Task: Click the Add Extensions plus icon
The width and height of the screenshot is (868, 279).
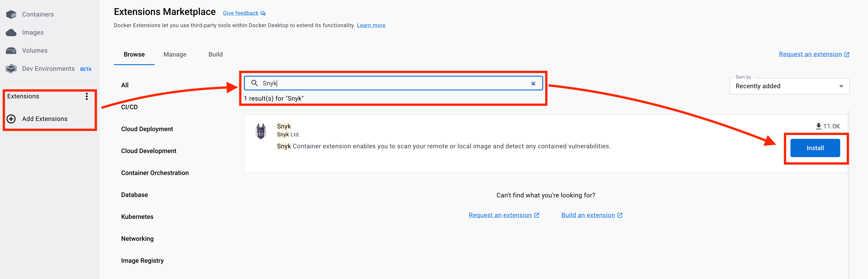Action: pyautogui.click(x=11, y=119)
